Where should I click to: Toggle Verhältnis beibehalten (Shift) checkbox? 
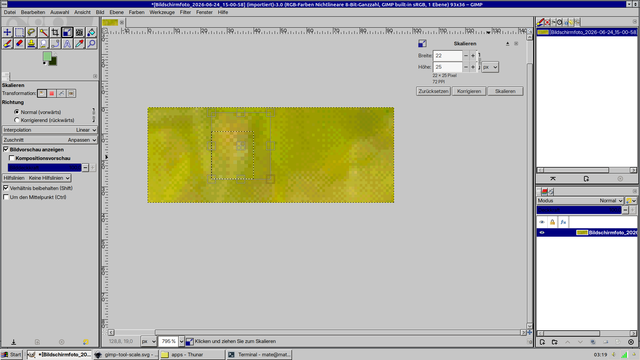click(x=6, y=188)
